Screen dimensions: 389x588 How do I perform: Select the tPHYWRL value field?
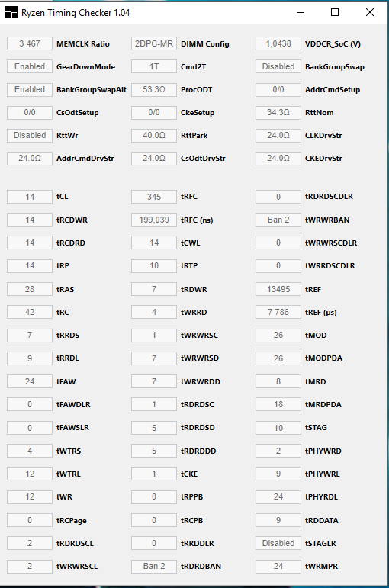pyautogui.click(x=278, y=474)
